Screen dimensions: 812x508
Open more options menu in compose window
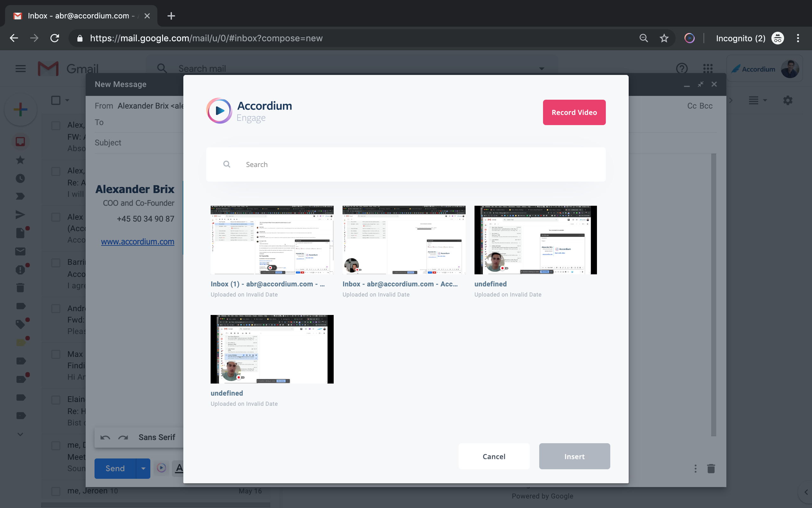point(695,468)
